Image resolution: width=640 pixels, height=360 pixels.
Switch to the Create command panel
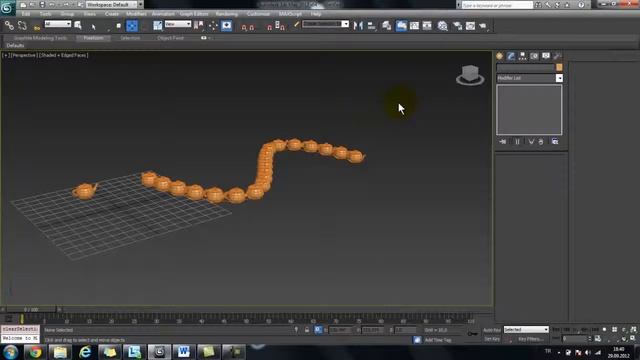(500, 56)
